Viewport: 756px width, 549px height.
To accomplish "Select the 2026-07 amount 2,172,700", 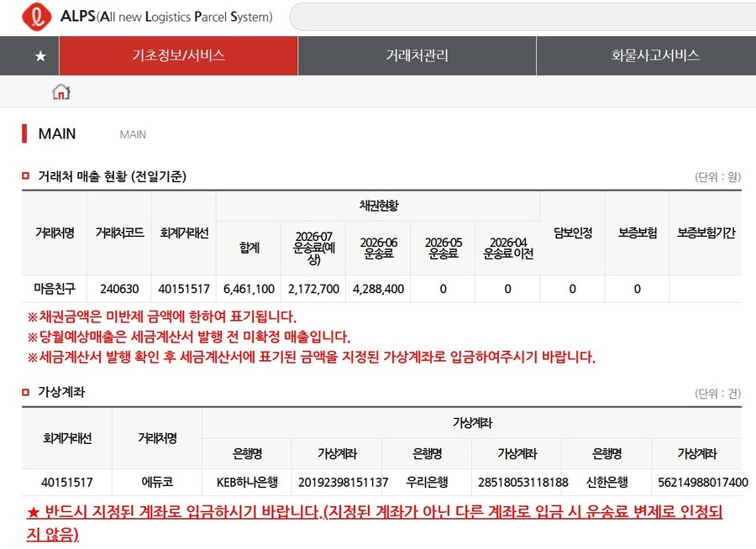I will click(313, 289).
